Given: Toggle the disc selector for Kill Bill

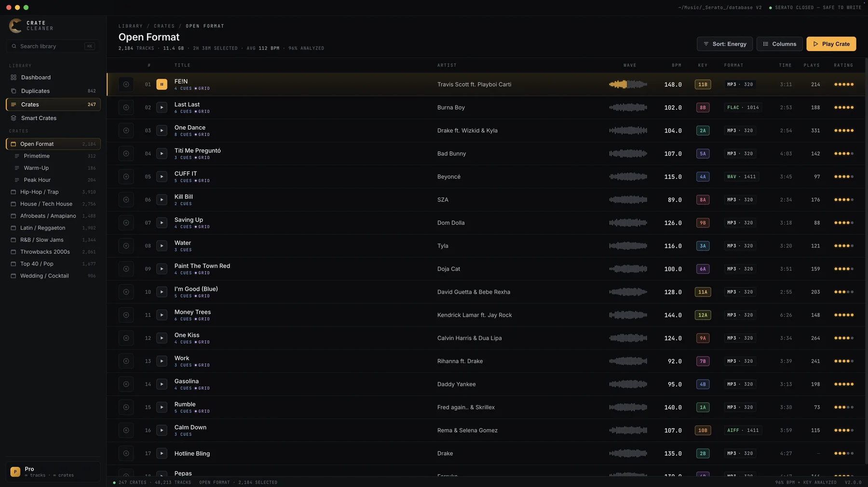Looking at the screenshot, I should (x=126, y=200).
